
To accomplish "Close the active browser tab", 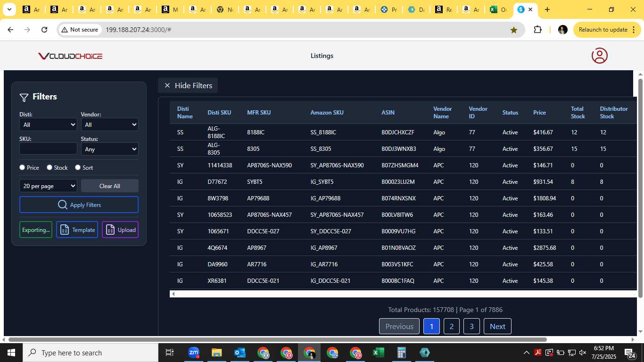I will 530,9.
